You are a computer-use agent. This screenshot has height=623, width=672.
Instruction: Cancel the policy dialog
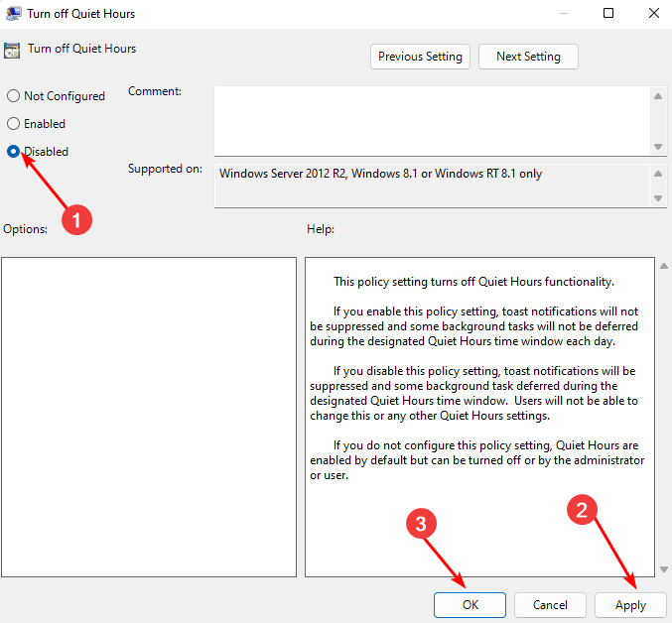click(550, 604)
